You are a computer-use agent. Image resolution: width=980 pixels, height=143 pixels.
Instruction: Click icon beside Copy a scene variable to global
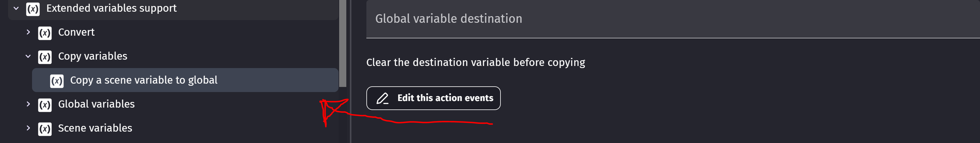pyautogui.click(x=57, y=81)
